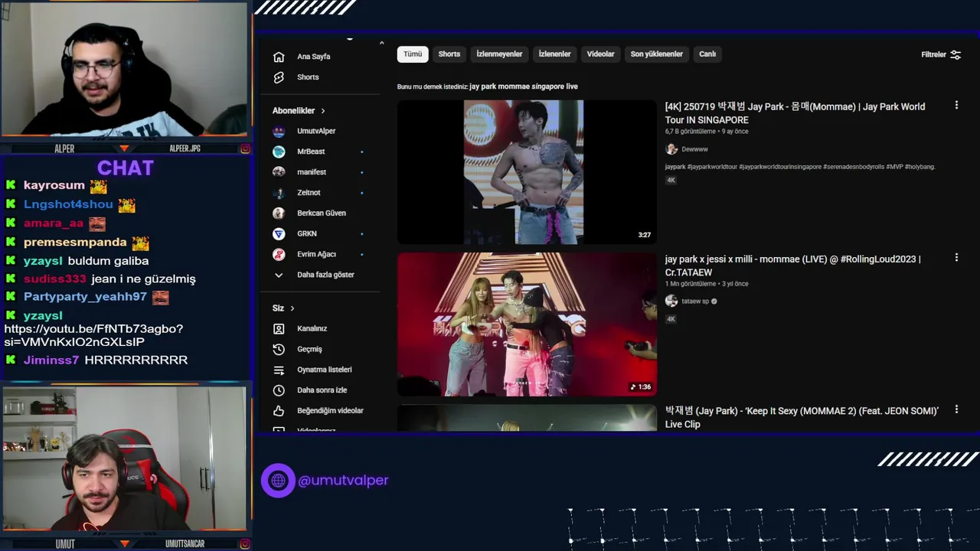Screen dimensions: 980x551
Task: Click the Kick badge beside kayrosum
Action: (x=11, y=185)
